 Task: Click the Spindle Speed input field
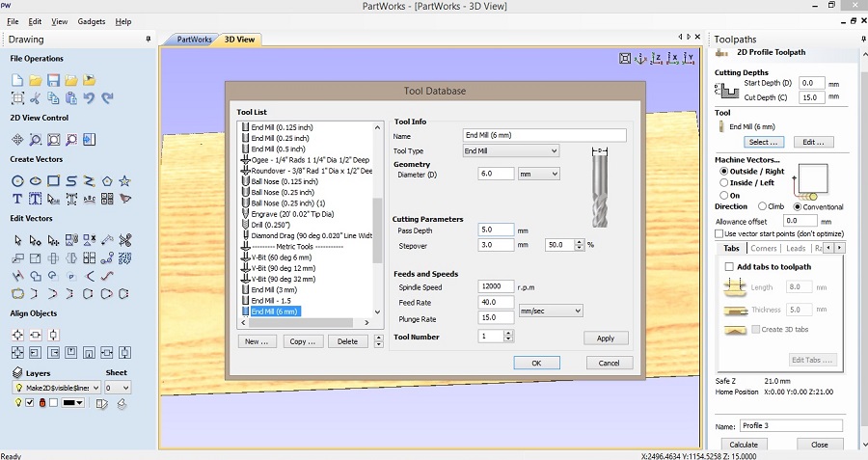click(x=496, y=286)
